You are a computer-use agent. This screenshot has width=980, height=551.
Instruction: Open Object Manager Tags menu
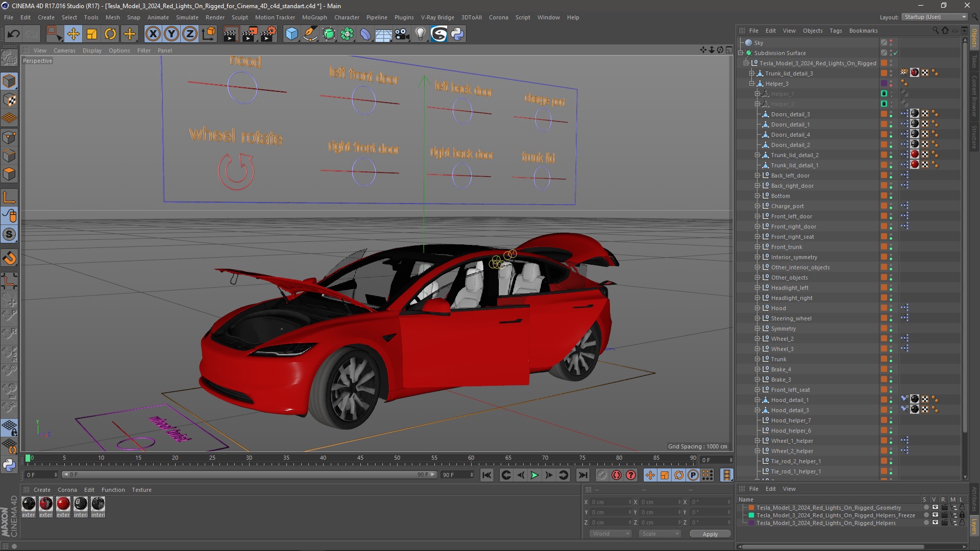(x=836, y=31)
